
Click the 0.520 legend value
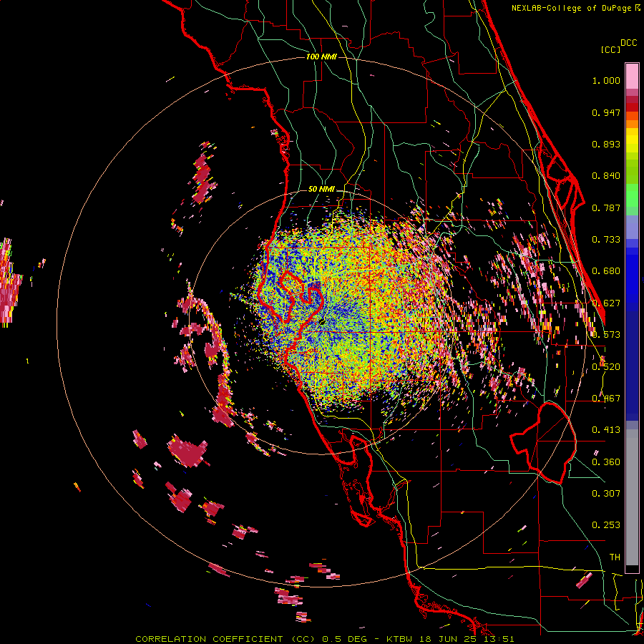tap(606, 367)
